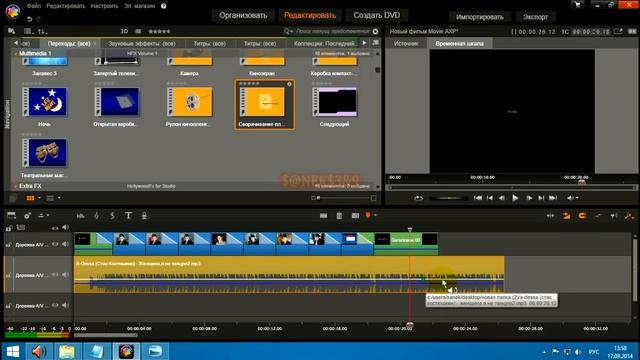Add a timeline marker with marker icon

[368, 215]
